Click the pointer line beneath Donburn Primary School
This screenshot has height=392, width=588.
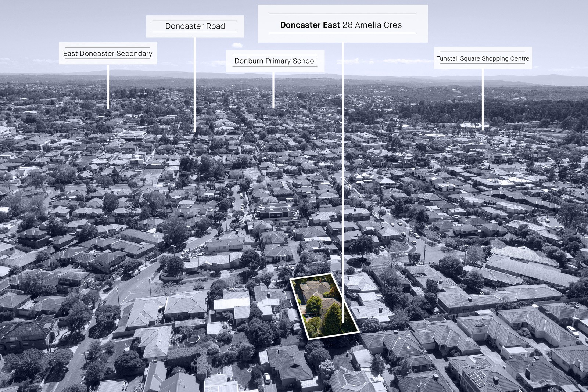pos(273,90)
